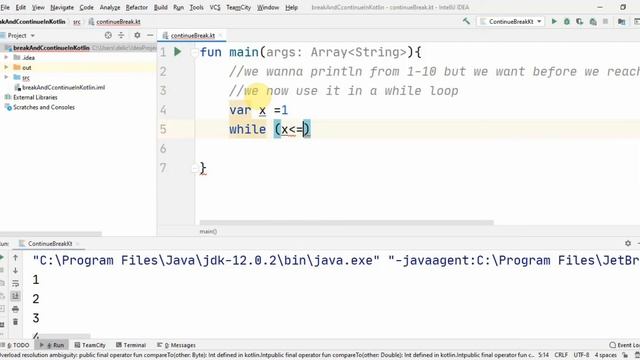Open the Analyze menu
Screen dimensions: 640x360
click(x=110, y=7)
